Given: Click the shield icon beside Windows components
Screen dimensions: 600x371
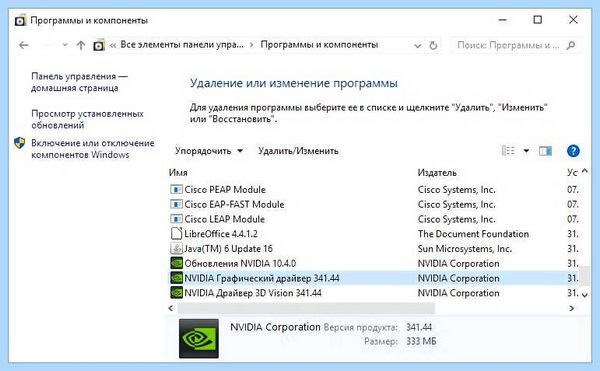Looking at the screenshot, I should 20,143.
